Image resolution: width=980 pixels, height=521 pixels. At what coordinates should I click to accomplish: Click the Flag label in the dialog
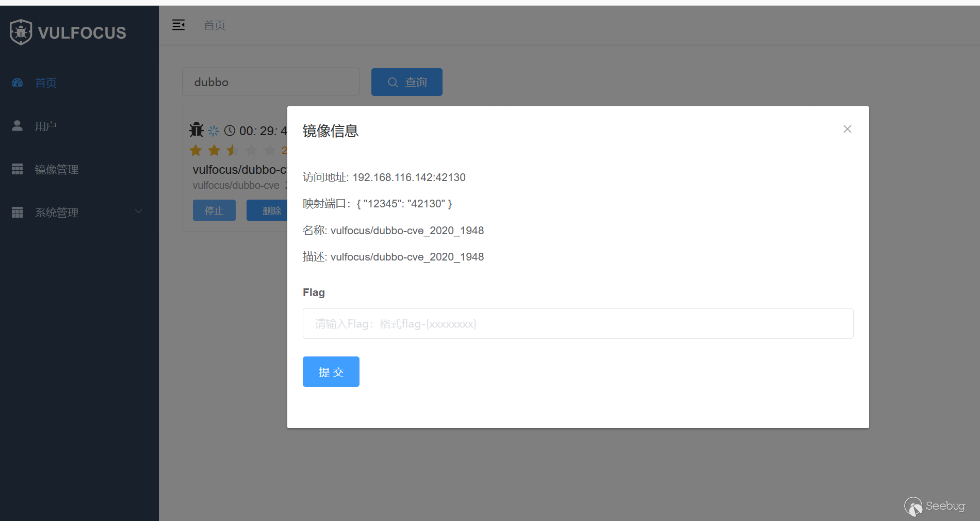coord(314,292)
